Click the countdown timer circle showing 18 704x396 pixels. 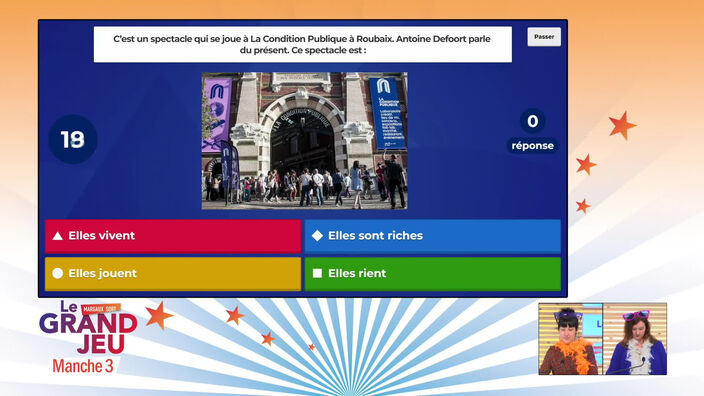(73, 139)
